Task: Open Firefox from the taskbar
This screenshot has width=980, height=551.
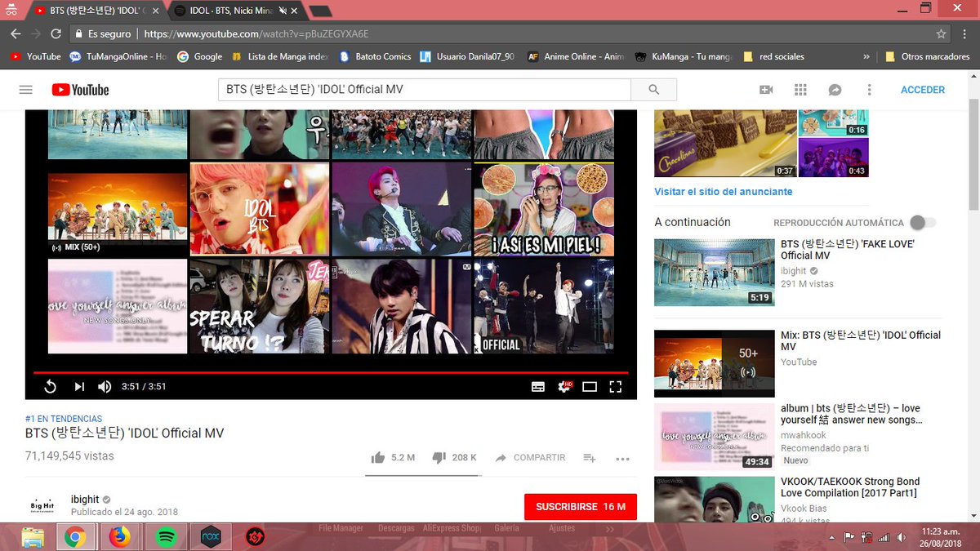Action: [x=120, y=537]
